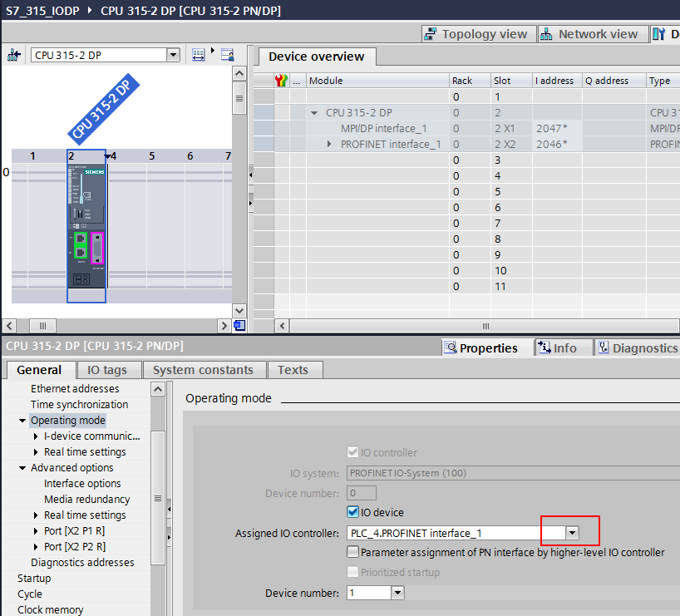Toggle the IO device checkbox
680x616 pixels.
click(352, 512)
